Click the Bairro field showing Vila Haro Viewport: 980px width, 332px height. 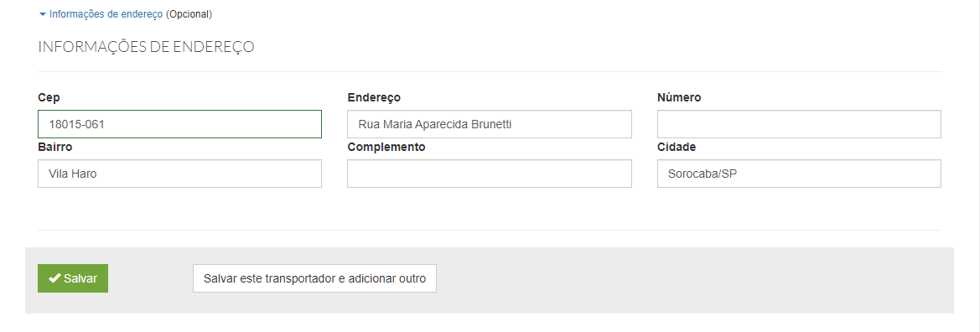coord(180,174)
